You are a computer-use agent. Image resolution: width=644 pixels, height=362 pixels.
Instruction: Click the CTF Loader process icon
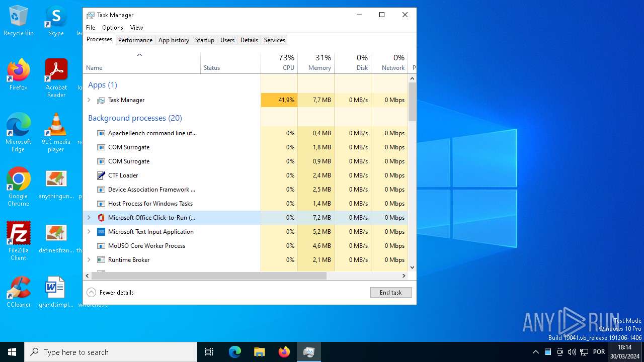pyautogui.click(x=101, y=175)
